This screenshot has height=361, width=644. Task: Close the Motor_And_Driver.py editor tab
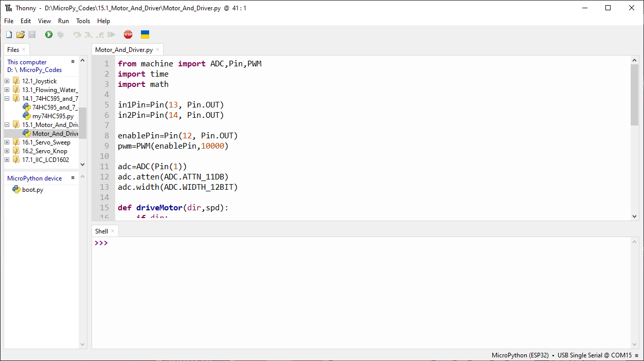158,50
